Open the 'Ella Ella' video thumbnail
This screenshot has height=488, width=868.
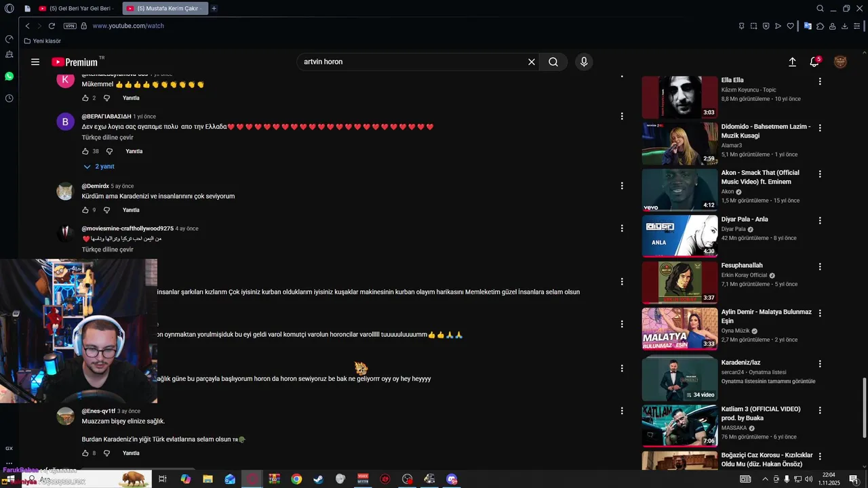pos(679,97)
